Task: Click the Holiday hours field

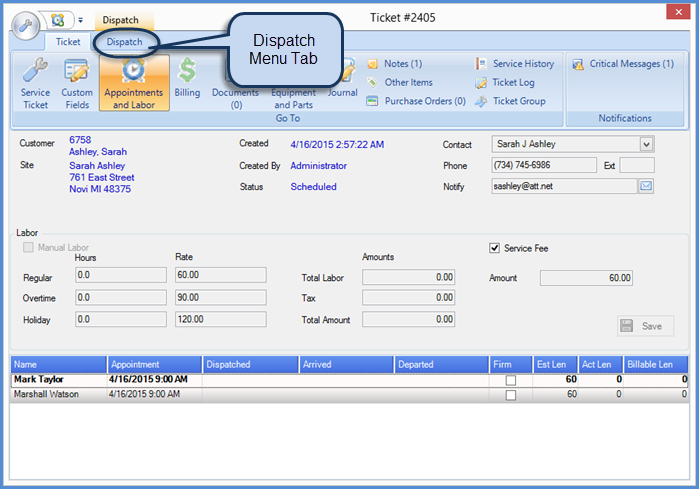Action: click(x=121, y=319)
